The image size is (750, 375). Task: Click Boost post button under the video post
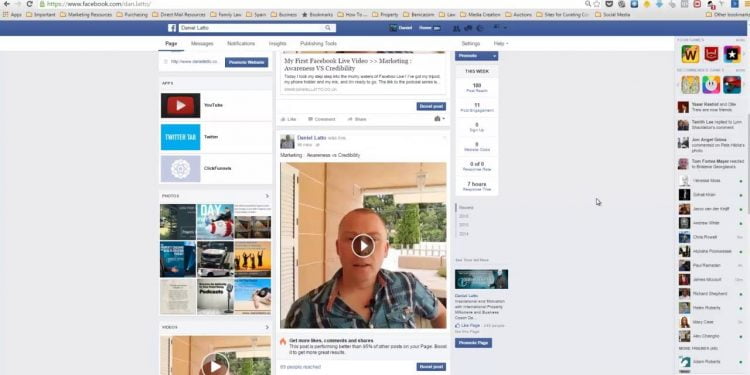click(x=431, y=367)
